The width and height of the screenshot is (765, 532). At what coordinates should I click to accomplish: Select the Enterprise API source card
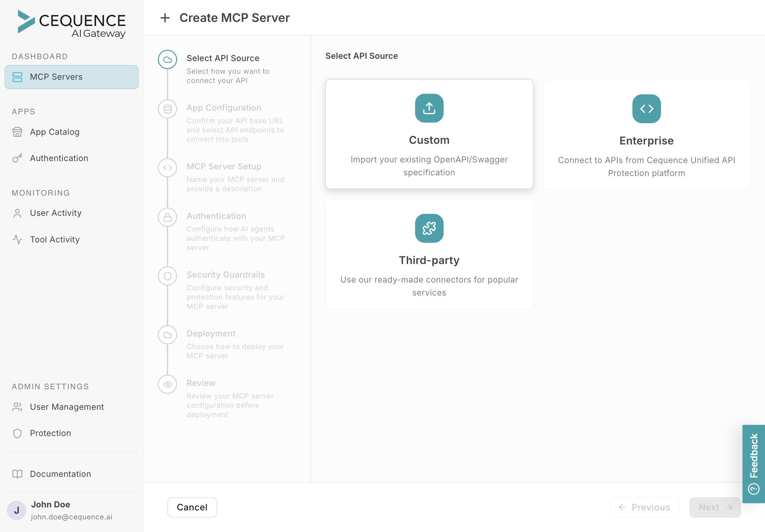tap(646, 135)
